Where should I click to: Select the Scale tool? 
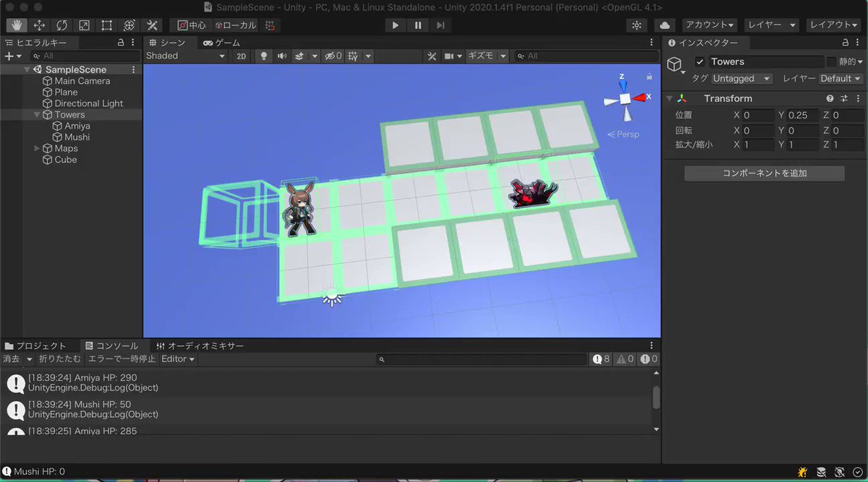pyautogui.click(x=84, y=25)
